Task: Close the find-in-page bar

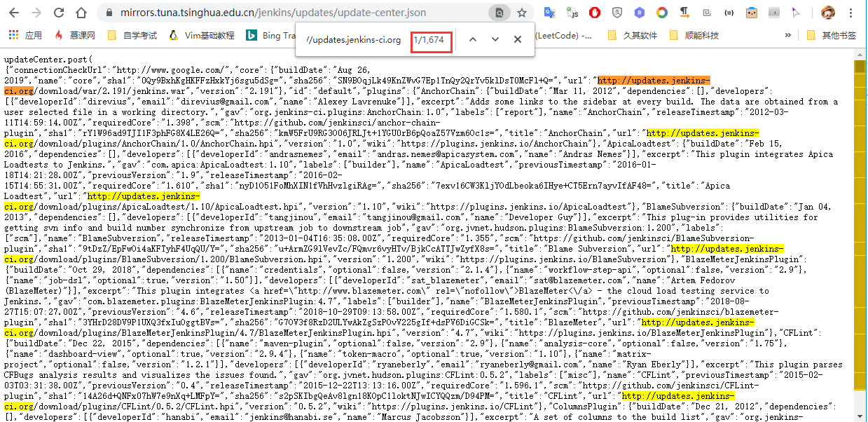Action: click(x=518, y=39)
